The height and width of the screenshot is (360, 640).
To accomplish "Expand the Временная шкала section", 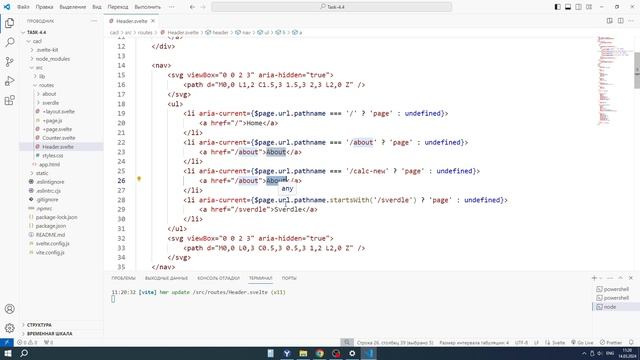I will coord(49,333).
